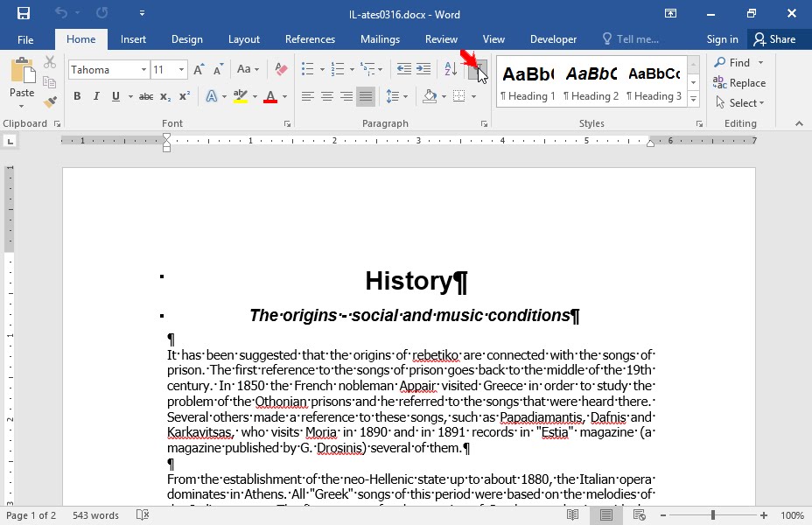This screenshot has height=525, width=812.
Task: Open the File menu
Action: click(x=25, y=39)
